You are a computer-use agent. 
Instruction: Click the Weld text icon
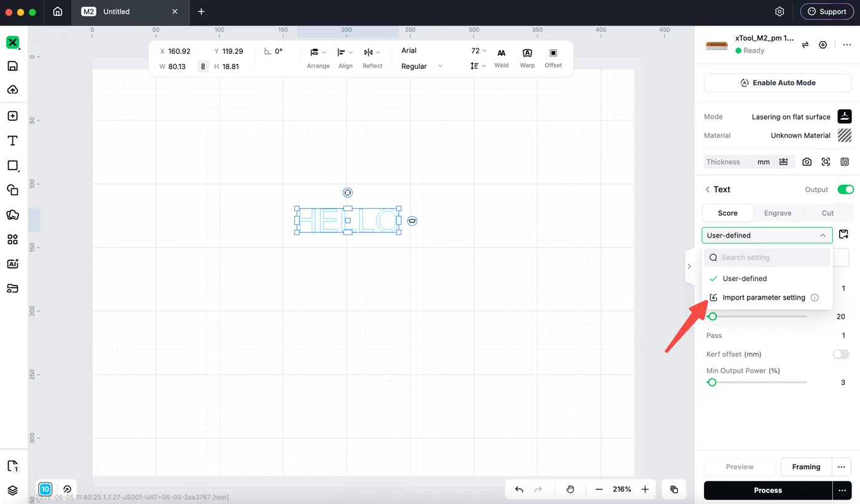(x=501, y=58)
